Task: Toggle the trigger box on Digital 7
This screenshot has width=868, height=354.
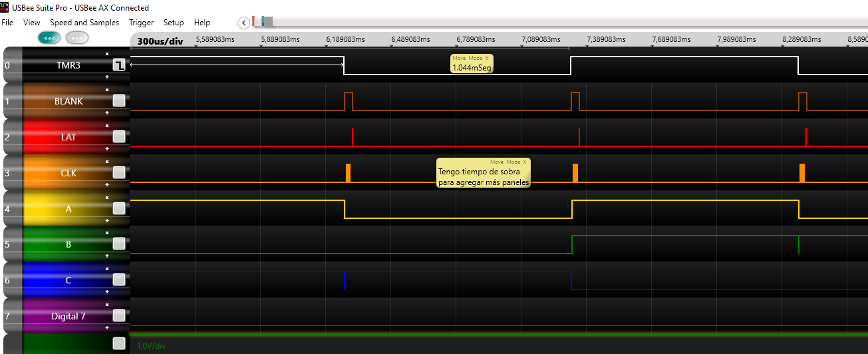Action: 119,315
